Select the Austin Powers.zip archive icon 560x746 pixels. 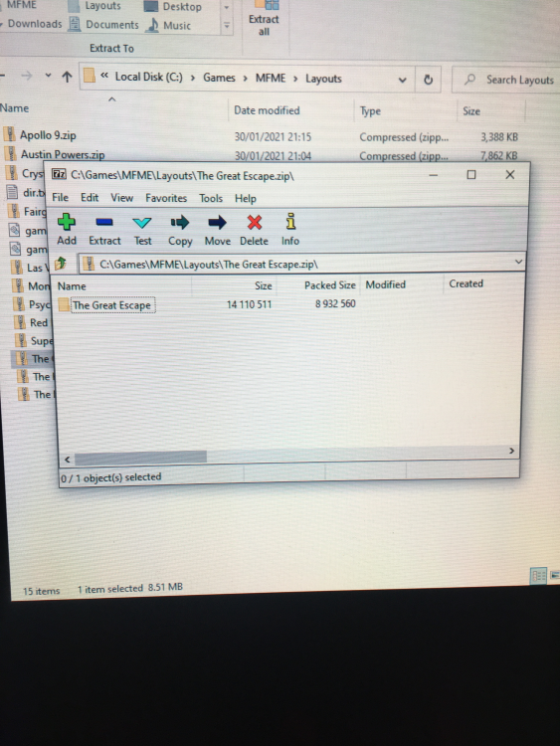click(10, 153)
